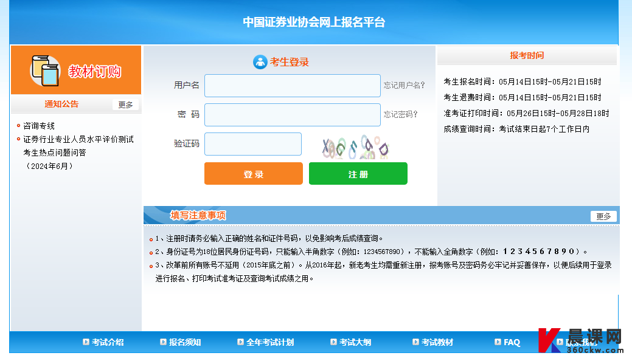Open the 报名须知 footer menu item
Screen dimensions: 632x364
(x=184, y=342)
